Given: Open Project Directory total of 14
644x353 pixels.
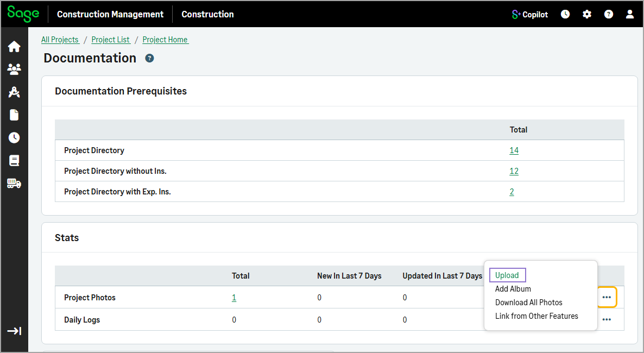Looking at the screenshot, I should tap(514, 150).
